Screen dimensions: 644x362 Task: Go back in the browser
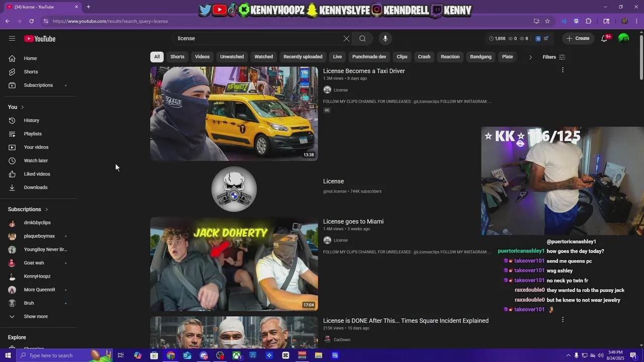7,21
